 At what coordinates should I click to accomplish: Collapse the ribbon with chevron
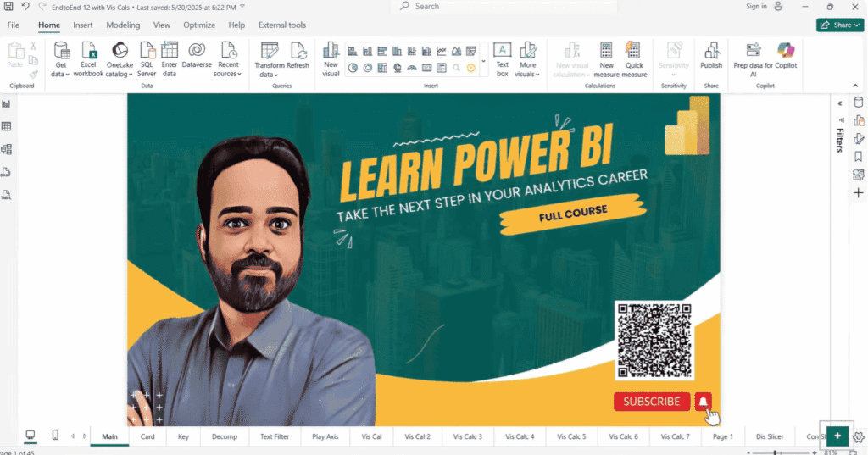(855, 86)
